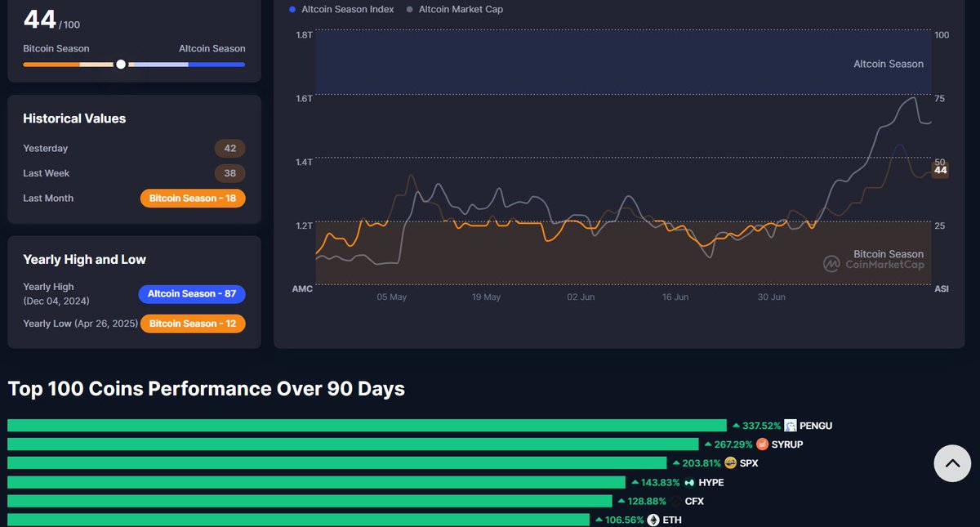Click the large '44' index score
This screenshot has width=980, height=527.
[x=38, y=19]
